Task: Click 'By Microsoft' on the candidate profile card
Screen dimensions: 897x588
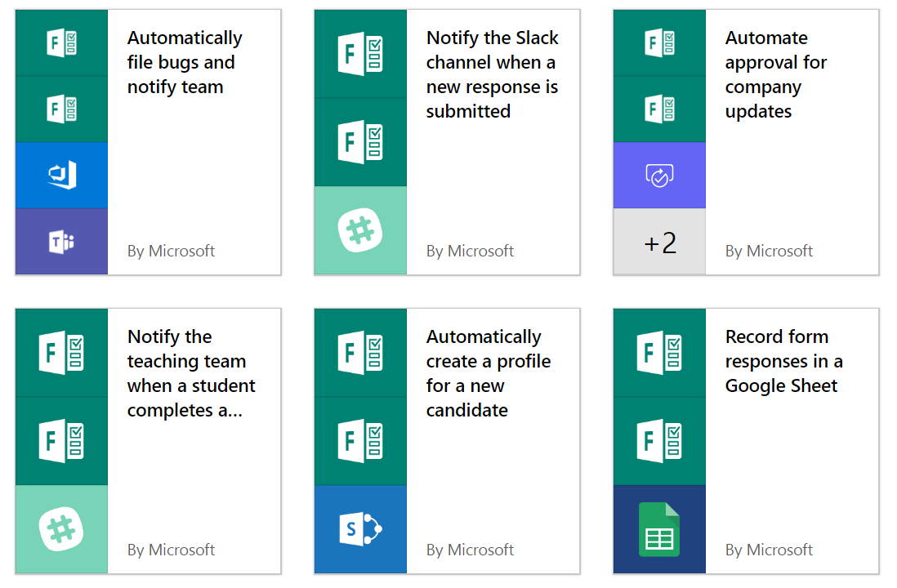Action: tap(470, 550)
